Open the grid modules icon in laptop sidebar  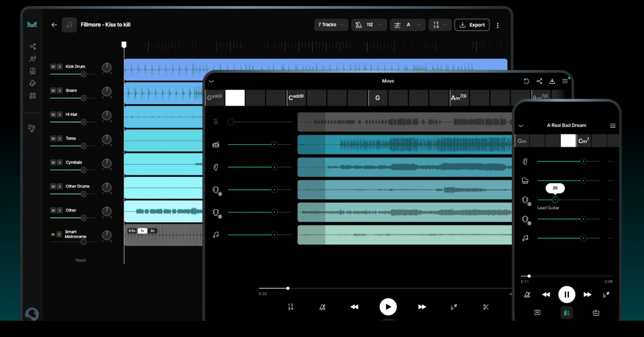33,96
